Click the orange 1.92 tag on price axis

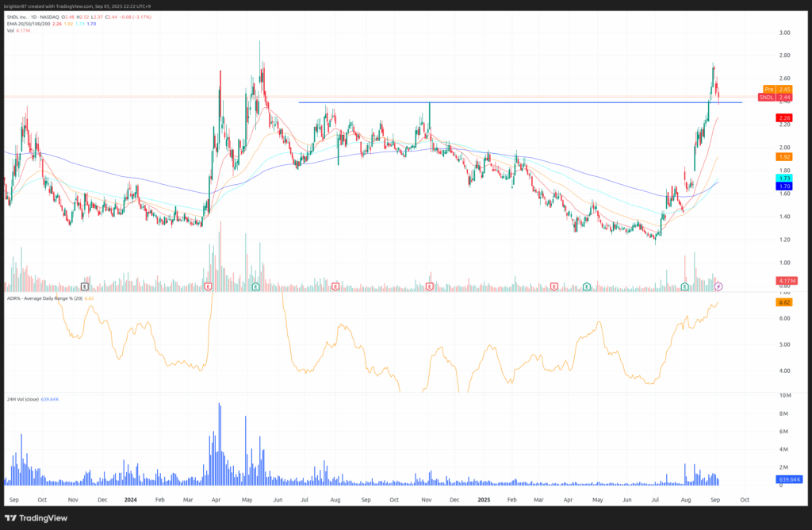tap(784, 157)
